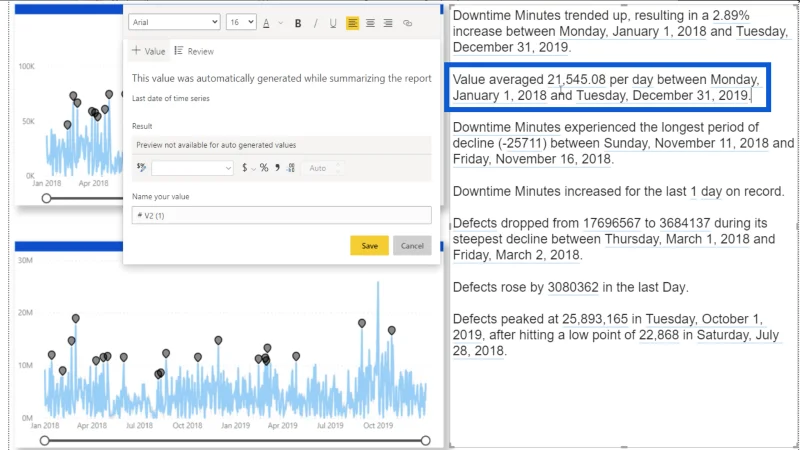Screen dimensions: 800x450
Task: Click the Auto decimal places stepper
Action: tap(323, 168)
